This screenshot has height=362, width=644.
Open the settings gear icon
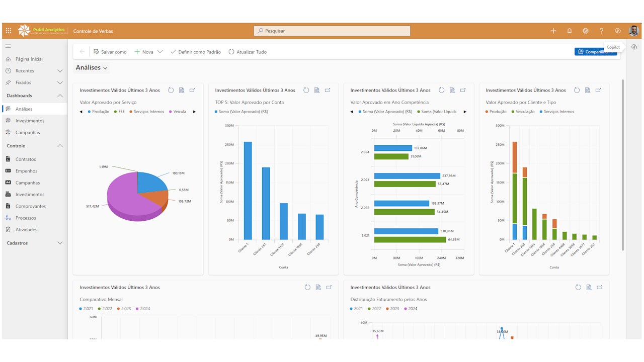pos(586,31)
